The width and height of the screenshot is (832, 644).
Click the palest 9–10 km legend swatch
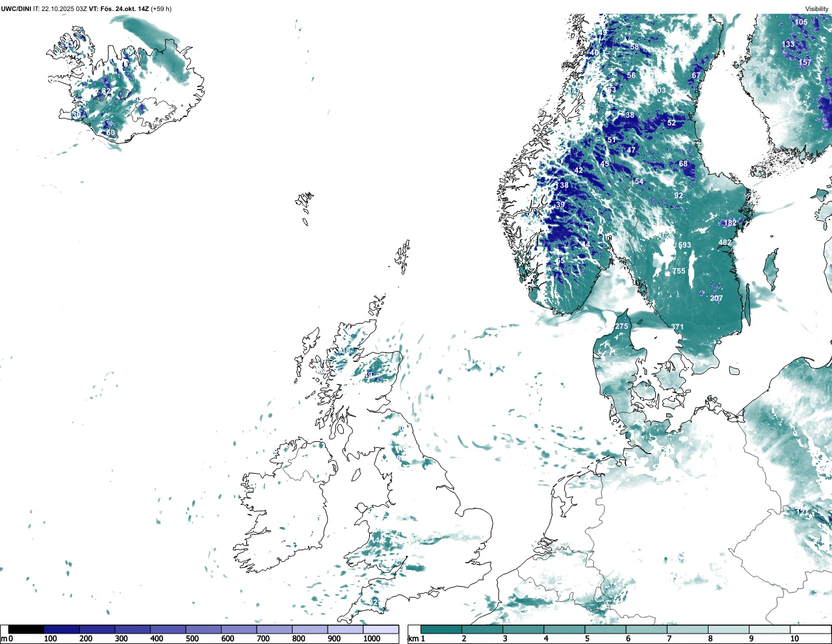point(770,629)
